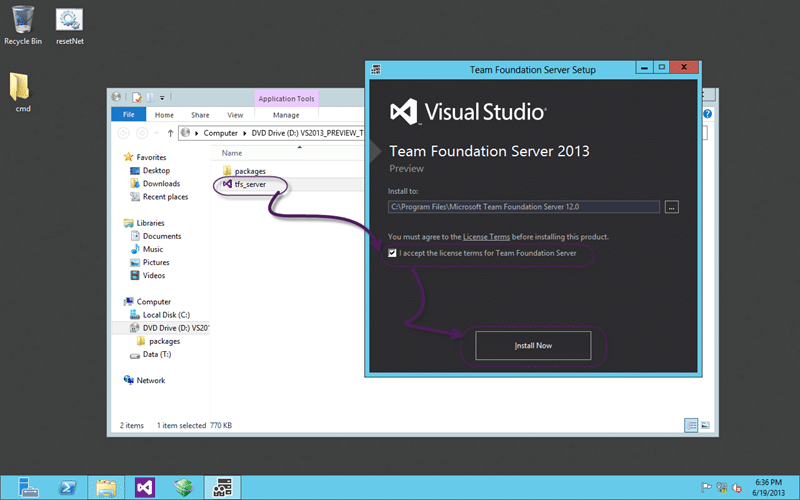
Task: Open the View ribbon tab
Action: pos(235,115)
